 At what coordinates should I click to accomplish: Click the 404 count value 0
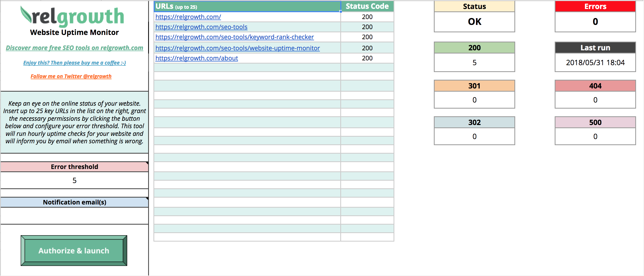[x=595, y=100]
